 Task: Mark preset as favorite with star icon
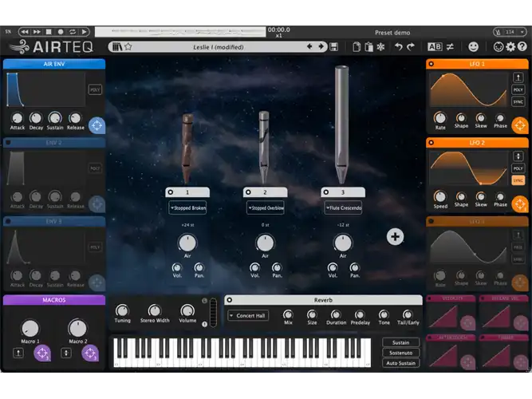[x=128, y=47]
